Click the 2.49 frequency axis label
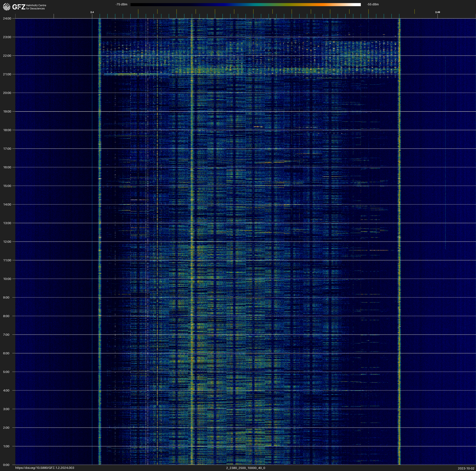 click(x=437, y=12)
